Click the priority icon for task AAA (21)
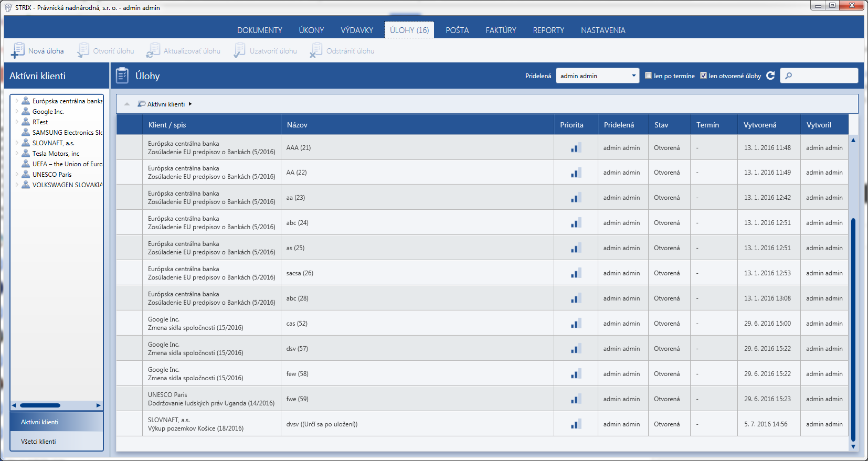Viewport: 868px width, 461px height. pyautogui.click(x=576, y=148)
